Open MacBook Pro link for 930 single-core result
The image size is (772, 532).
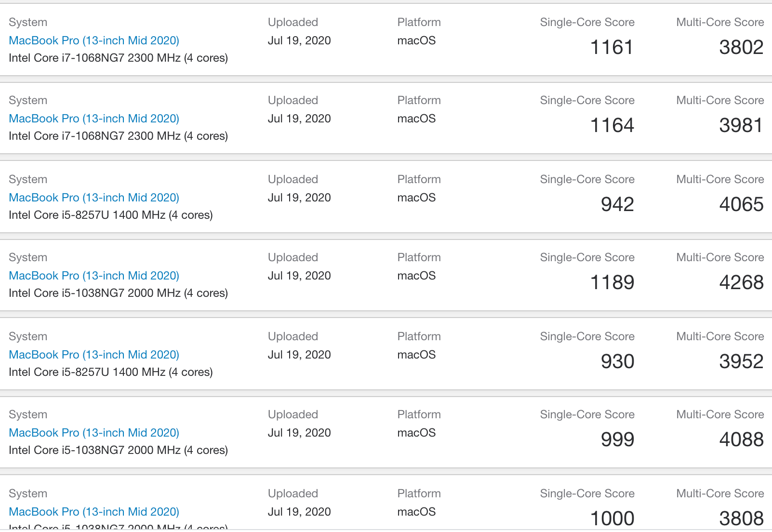click(94, 355)
